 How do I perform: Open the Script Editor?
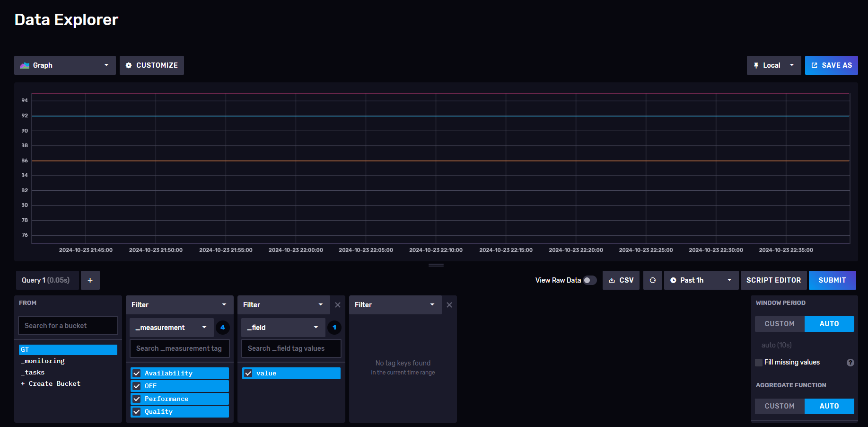773,280
